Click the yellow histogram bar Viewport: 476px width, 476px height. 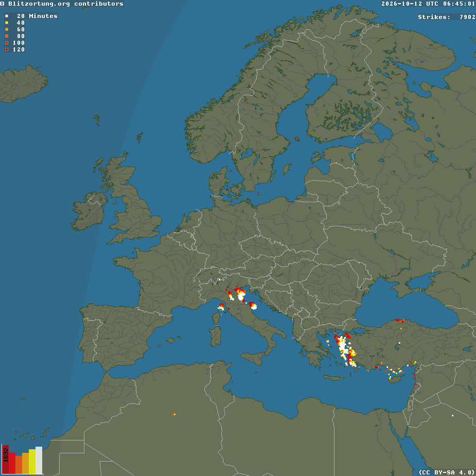pos(32,462)
